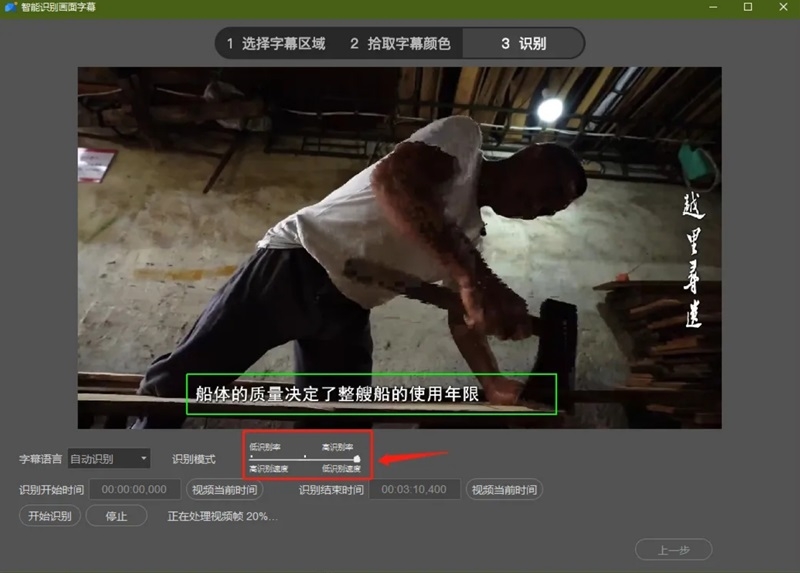The height and width of the screenshot is (573, 800).
Task: Click the recognition mode slider handle
Action: click(357, 459)
